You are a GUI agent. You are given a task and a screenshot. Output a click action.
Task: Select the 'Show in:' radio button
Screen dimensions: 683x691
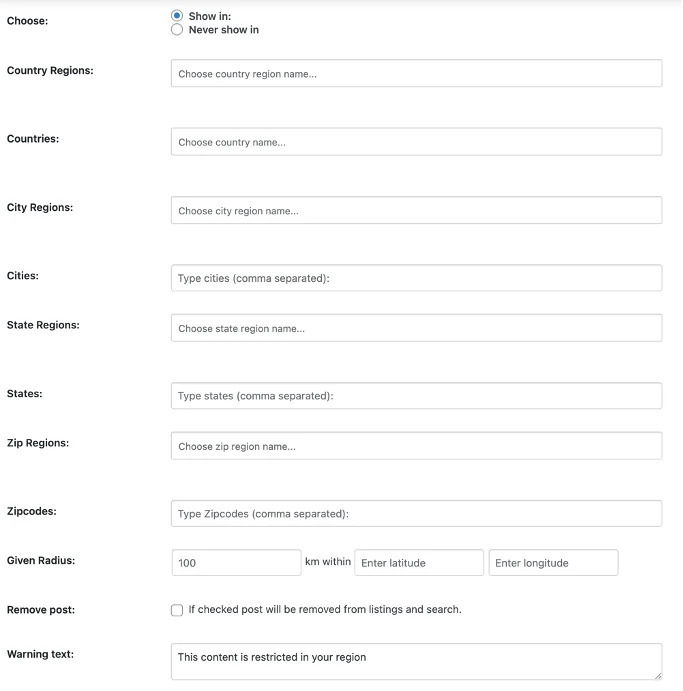[x=177, y=16]
